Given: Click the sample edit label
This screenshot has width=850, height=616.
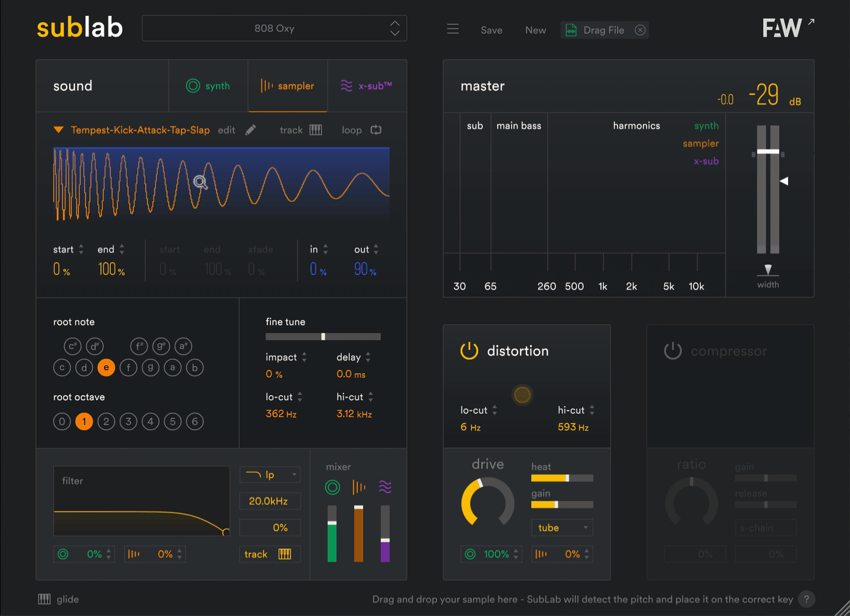Looking at the screenshot, I should [227, 130].
